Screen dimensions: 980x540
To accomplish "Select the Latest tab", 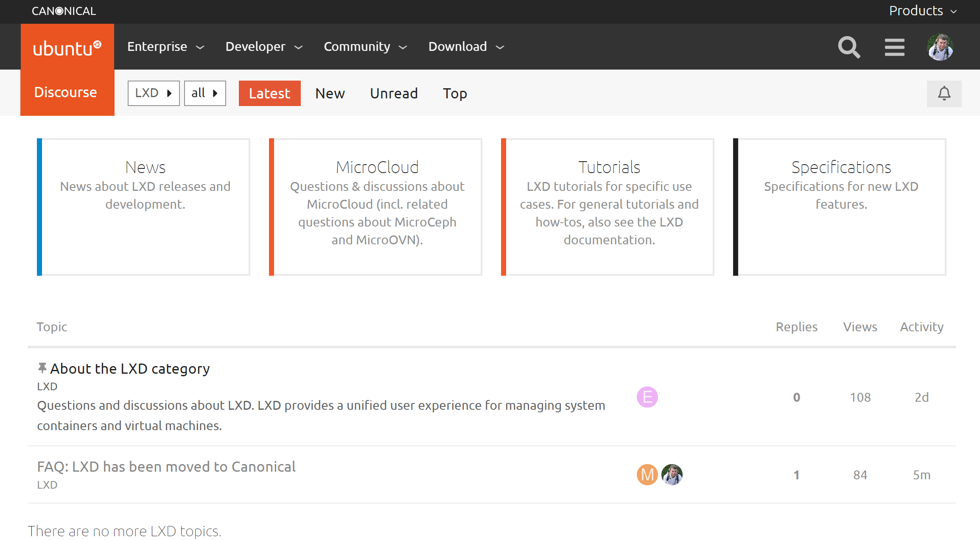I will (x=269, y=93).
